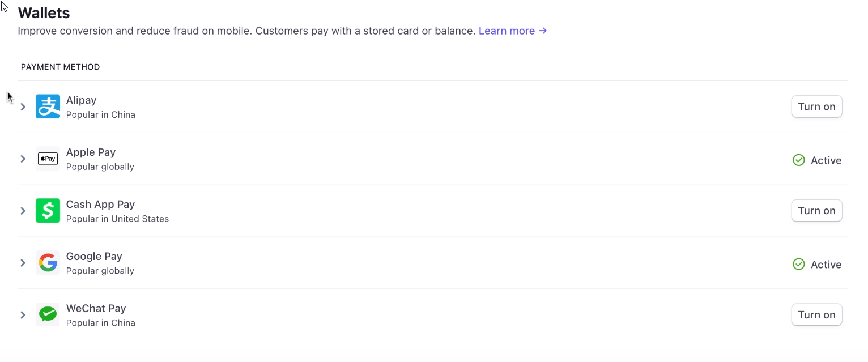This screenshot has width=868, height=362.
Task: Expand the Apple Pay row chevron
Action: pyautogui.click(x=23, y=159)
